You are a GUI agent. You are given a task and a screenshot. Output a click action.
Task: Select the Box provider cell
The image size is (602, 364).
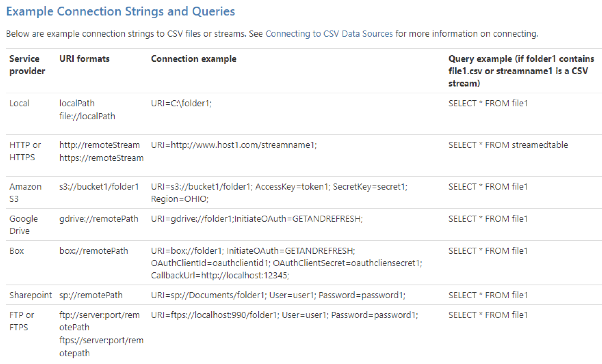[17, 251]
